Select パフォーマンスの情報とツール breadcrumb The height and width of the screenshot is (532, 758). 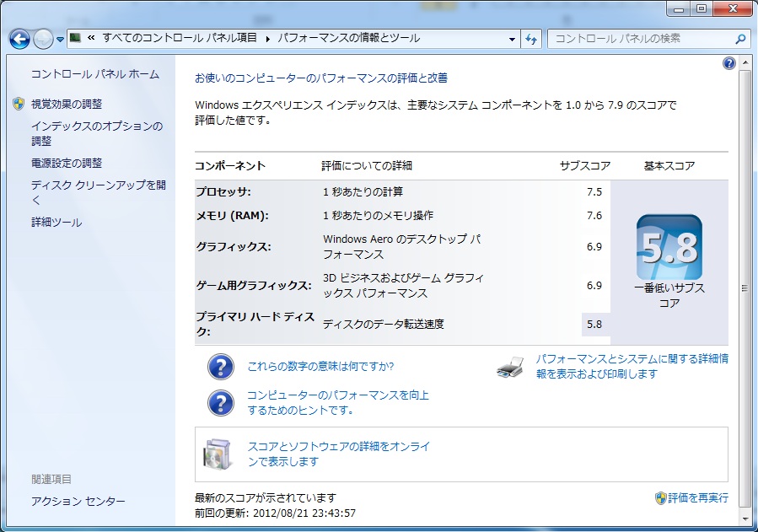348,38
